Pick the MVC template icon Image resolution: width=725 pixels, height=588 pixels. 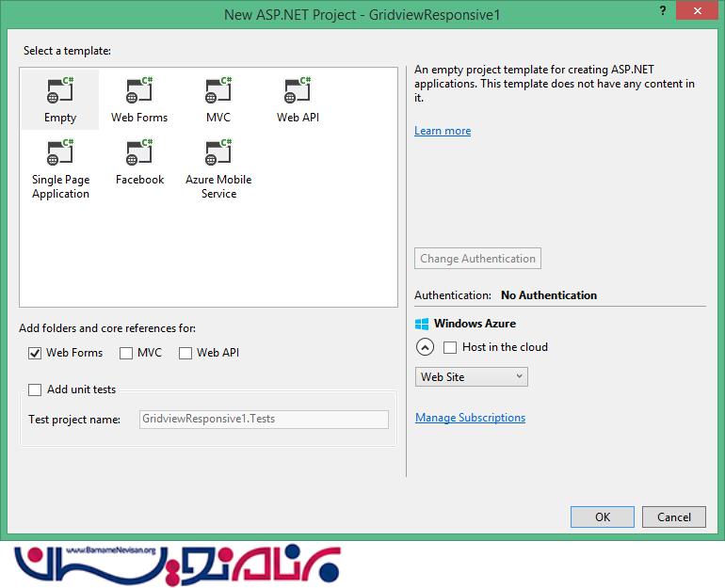217,92
